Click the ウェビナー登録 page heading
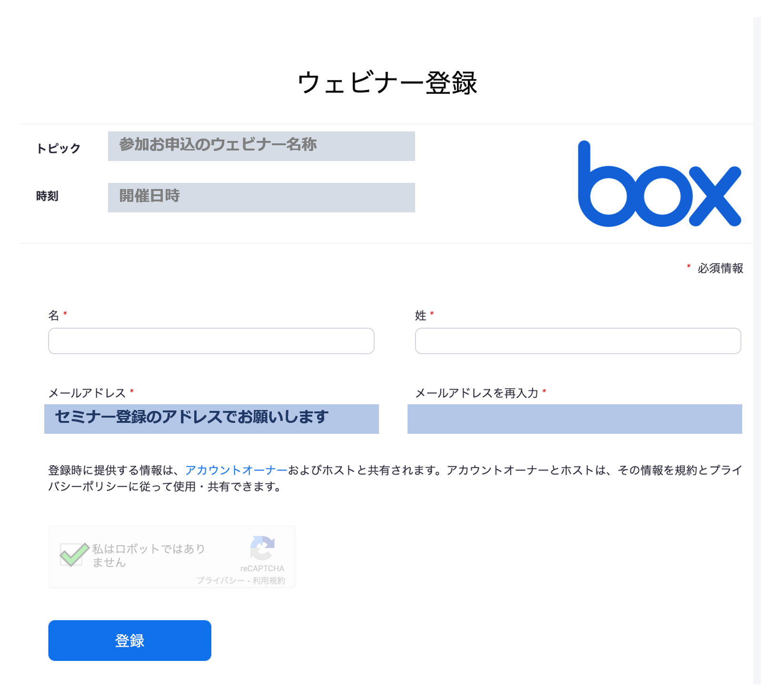The height and width of the screenshot is (700, 766). click(387, 83)
